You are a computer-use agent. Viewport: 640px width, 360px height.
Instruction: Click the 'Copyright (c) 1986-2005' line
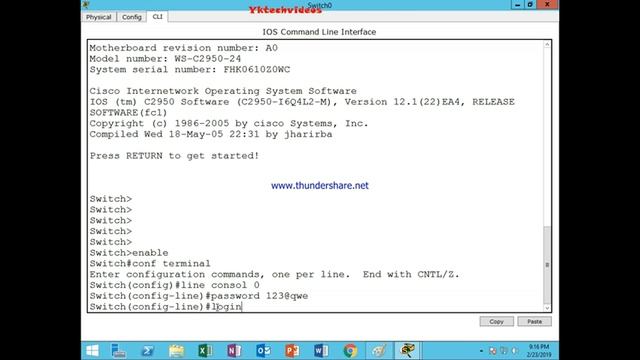229,124
